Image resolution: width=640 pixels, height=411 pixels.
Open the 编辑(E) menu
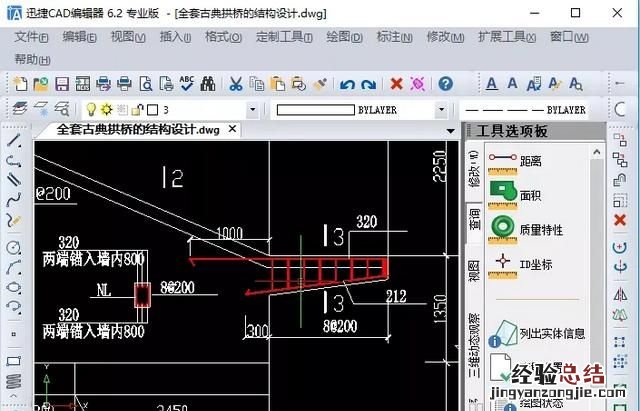(x=79, y=37)
